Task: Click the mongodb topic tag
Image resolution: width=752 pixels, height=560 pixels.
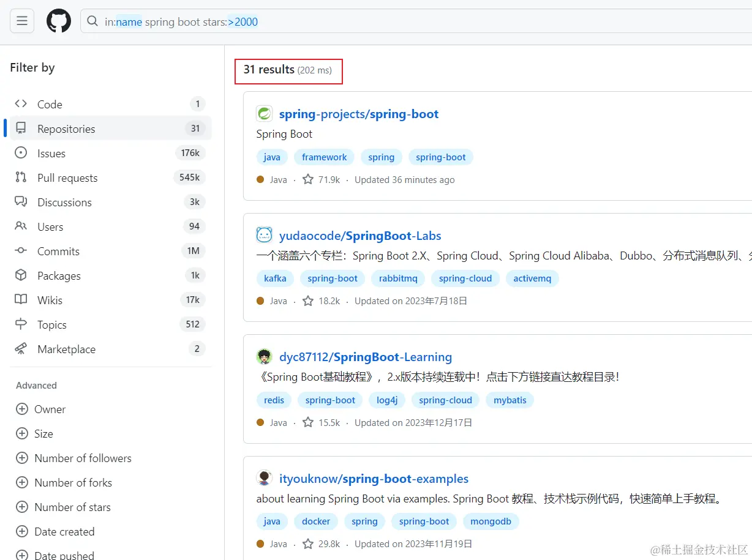Action: coord(491,521)
